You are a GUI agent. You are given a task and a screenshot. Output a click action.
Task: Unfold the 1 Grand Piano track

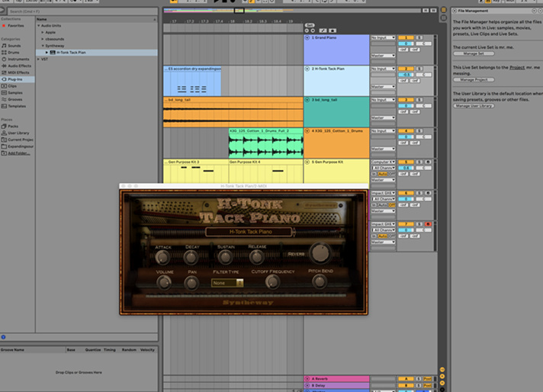pyautogui.click(x=307, y=37)
